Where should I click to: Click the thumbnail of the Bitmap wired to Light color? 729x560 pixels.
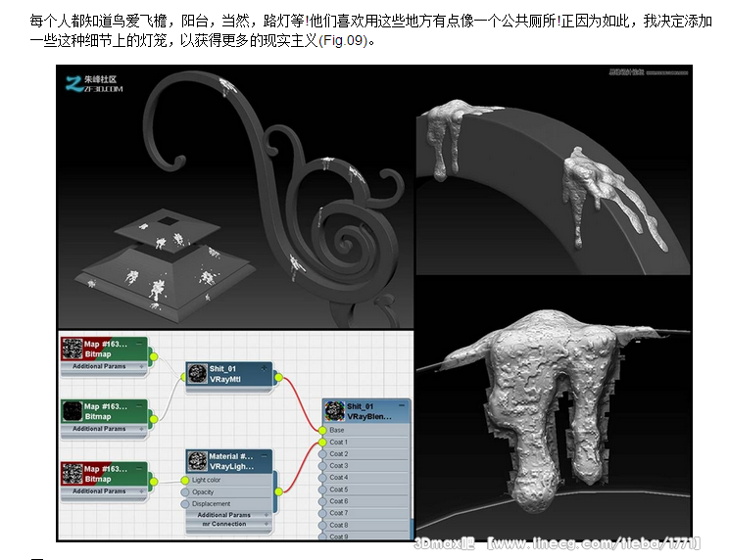click(73, 474)
